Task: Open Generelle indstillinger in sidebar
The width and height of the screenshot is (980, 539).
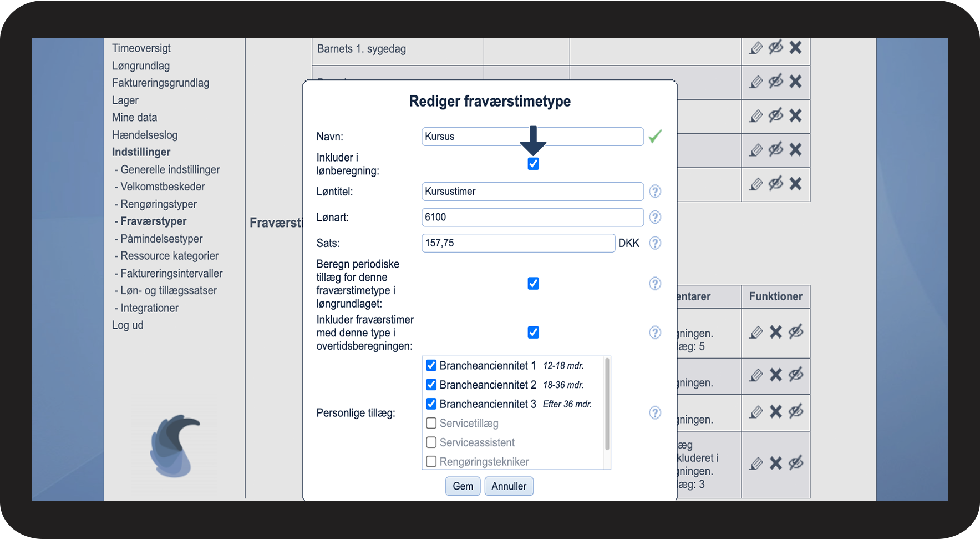Action: 170,170
